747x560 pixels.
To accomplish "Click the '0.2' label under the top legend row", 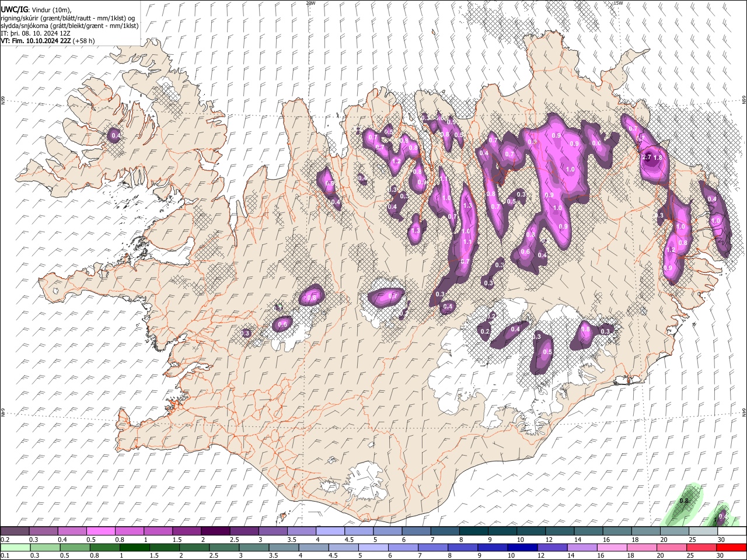I will click(5, 540).
